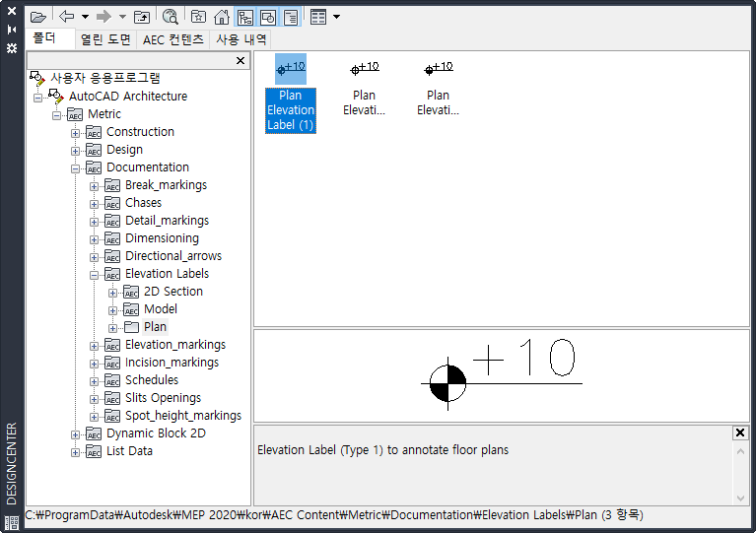Screen dimensions: 756x533
Task: Toggle the Tree View panel button
Action: pyautogui.click(x=244, y=18)
